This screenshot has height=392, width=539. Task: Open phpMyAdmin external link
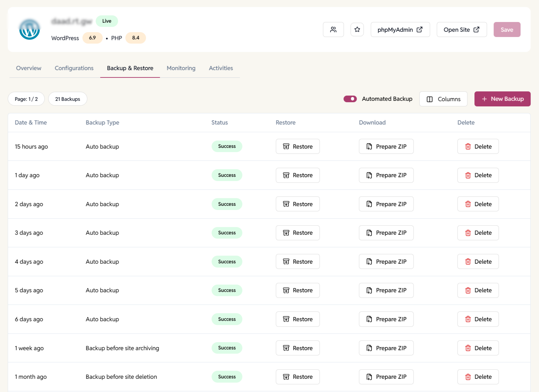(400, 30)
